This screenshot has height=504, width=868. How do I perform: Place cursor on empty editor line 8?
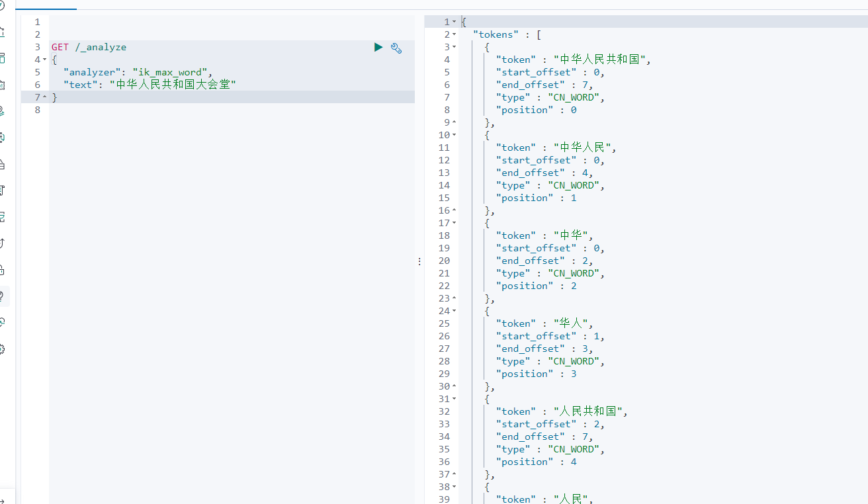pos(232,110)
